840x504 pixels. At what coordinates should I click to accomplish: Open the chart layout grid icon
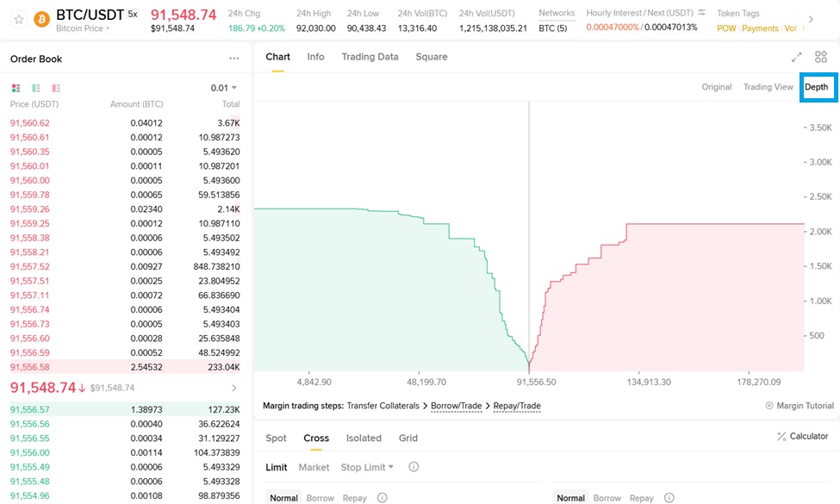point(820,57)
